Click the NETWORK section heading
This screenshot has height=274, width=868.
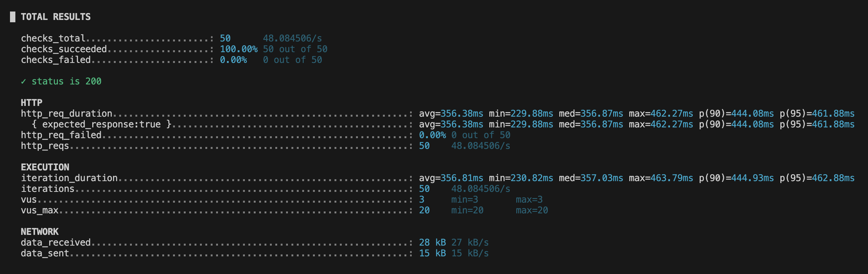(x=40, y=232)
